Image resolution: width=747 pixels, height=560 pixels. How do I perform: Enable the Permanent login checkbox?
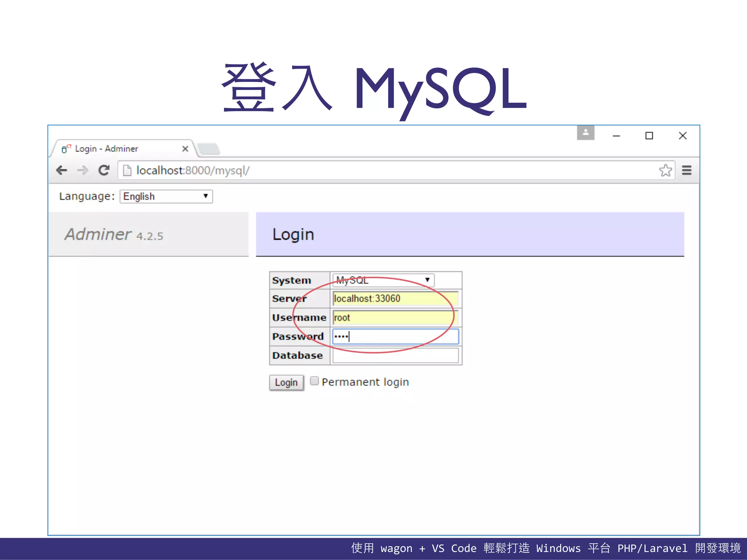pyautogui.click(x=314, y=381)
